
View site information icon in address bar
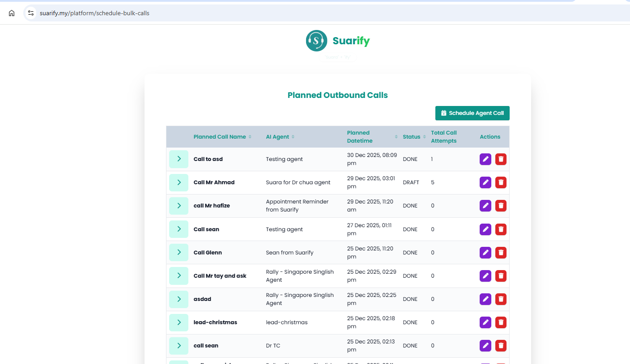(31, 13)
